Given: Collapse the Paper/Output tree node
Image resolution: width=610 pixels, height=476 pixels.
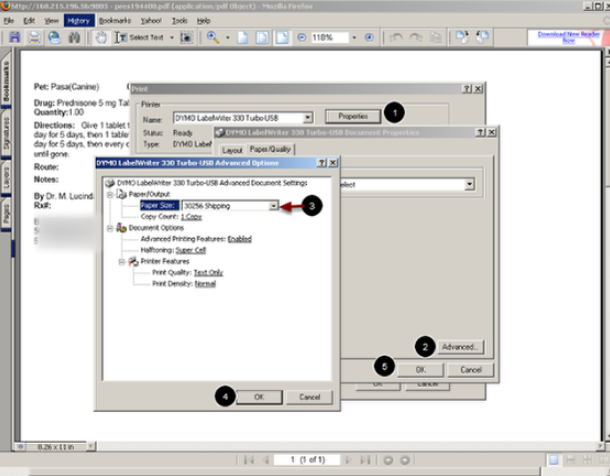Looking at the screenshot, I should (x=110, y=194).
